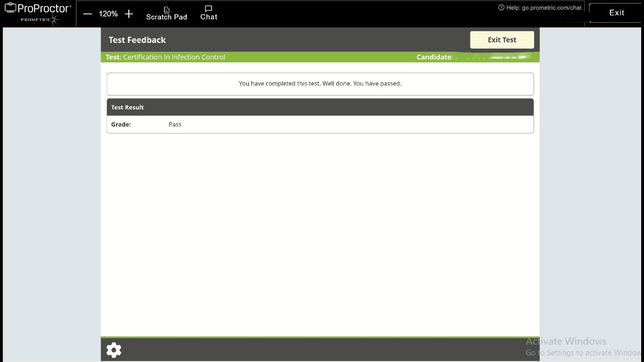Click the Certification In Infection Control test name
Image resolution: width=644 pixels, height=362 pixels.
[x=174, y=57]
